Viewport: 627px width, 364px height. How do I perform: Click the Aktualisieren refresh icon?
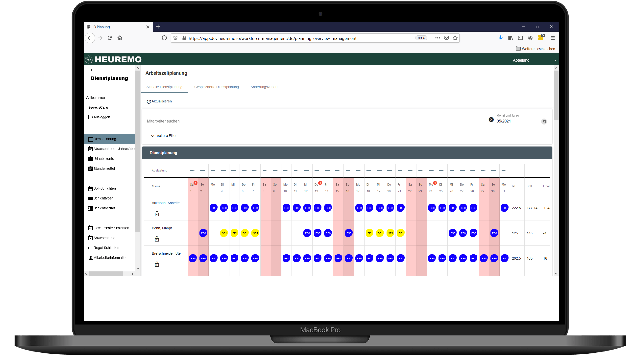149,102
